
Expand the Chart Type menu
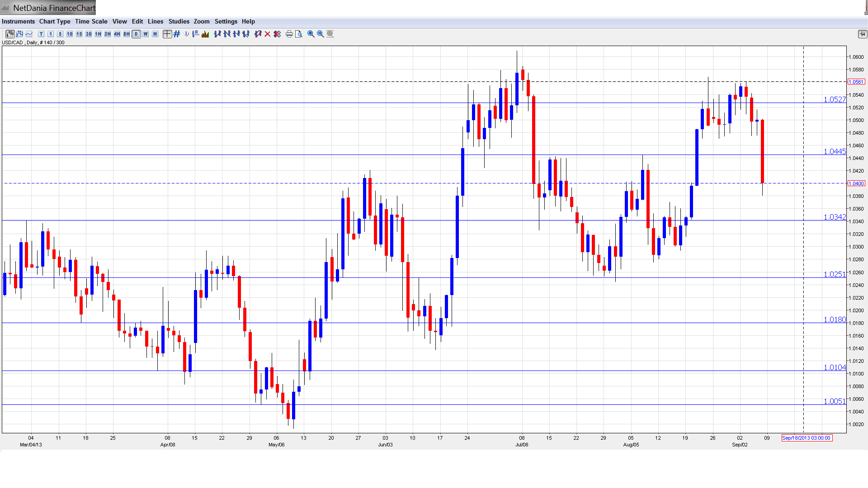(55, 21)
